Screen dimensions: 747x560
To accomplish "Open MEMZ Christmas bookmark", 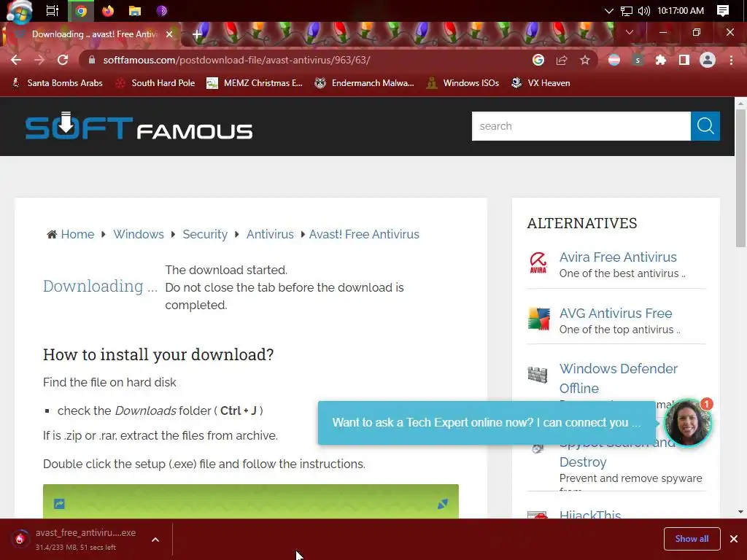I will (255, 83).
